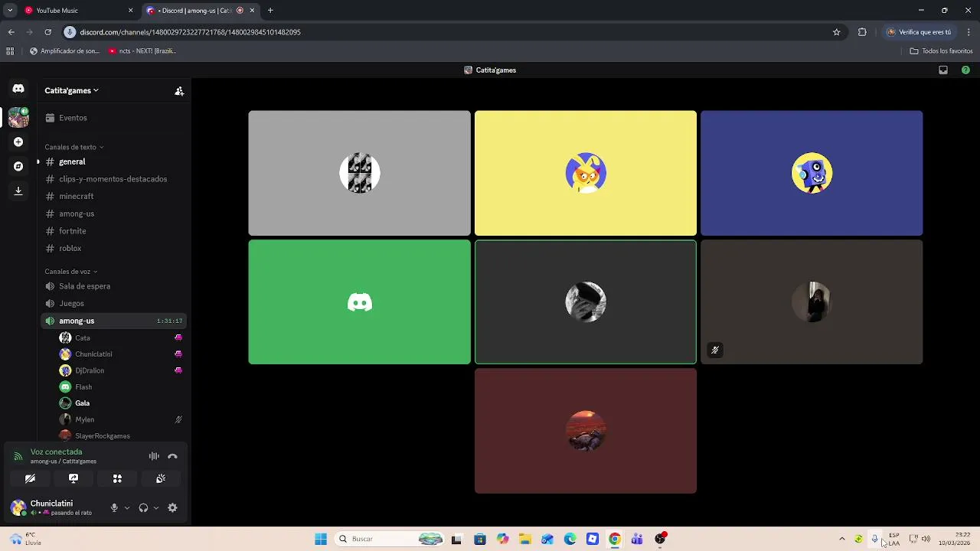980x551 pixels.
Task: Open voice connection signal details
Action: pyautogui.click(x=18, y=456)
